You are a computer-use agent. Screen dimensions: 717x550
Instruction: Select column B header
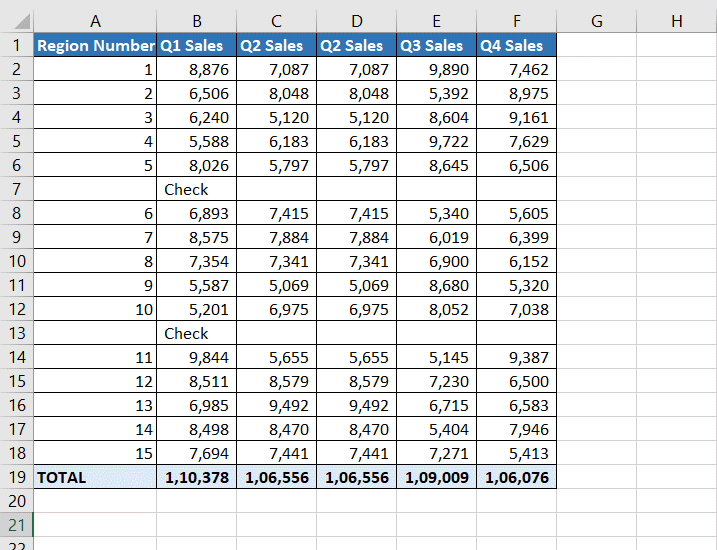(197, 21)
